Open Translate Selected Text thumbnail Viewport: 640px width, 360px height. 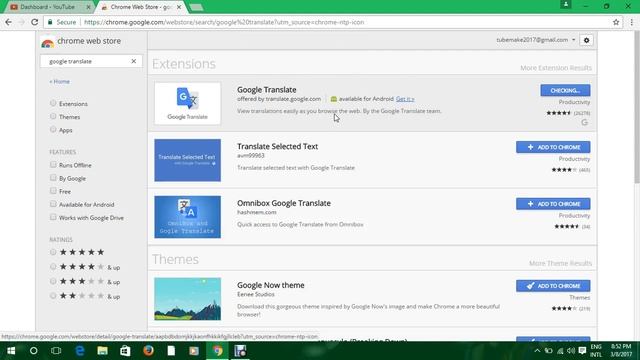tap(187, 160)
